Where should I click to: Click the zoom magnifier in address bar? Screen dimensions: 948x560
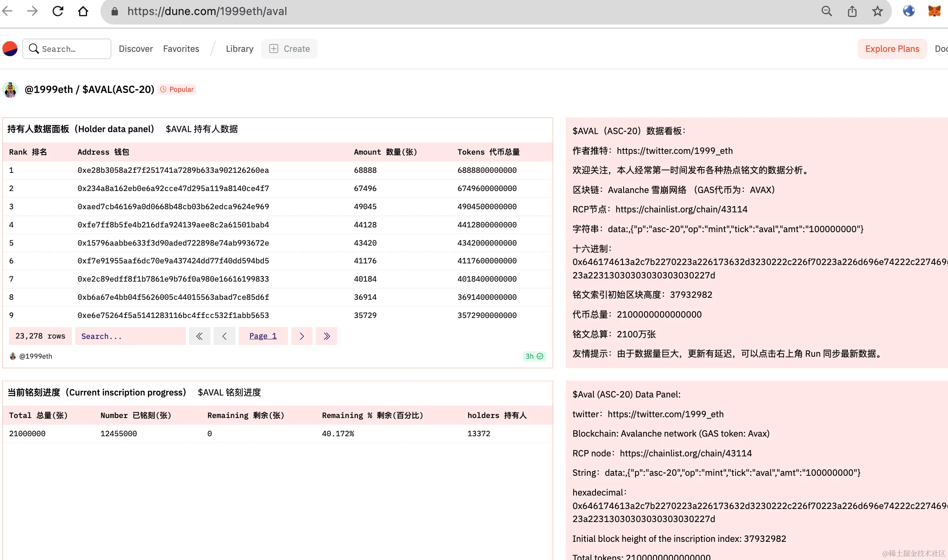[827, 11]
